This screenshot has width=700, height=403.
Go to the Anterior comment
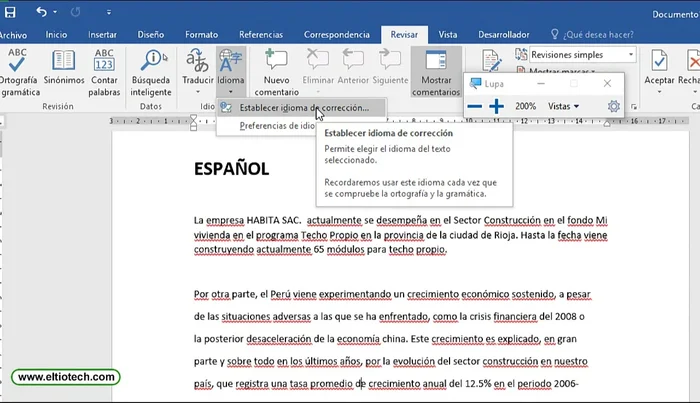click(x=353, y=67)
